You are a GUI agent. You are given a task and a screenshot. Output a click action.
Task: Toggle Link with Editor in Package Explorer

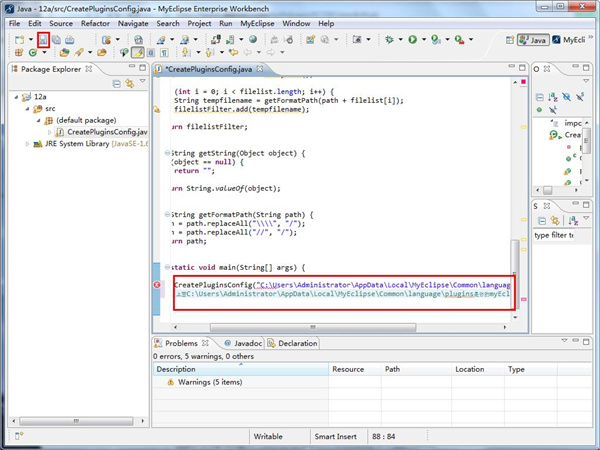(x=129, y=84)
